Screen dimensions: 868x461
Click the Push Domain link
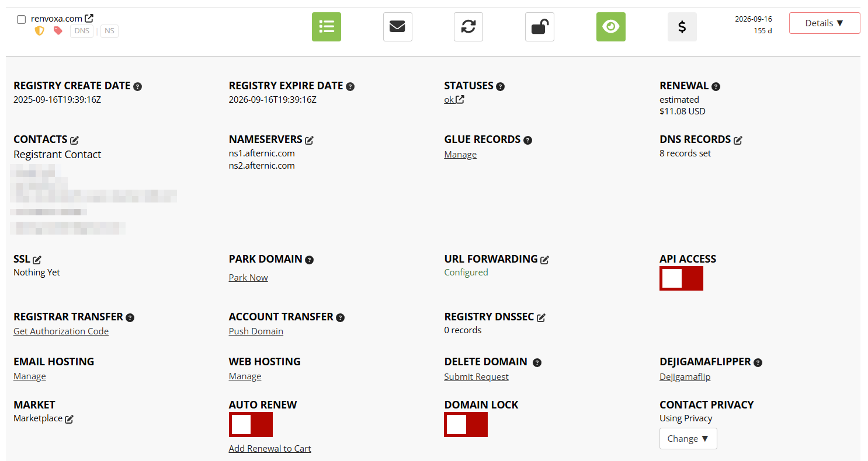[x=256, y=331]
